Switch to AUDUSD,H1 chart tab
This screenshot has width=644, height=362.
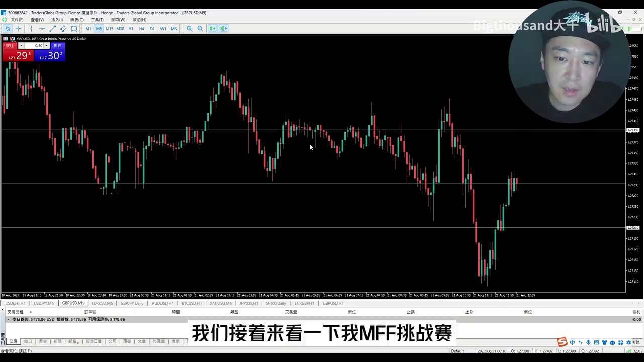coord(163,303)
